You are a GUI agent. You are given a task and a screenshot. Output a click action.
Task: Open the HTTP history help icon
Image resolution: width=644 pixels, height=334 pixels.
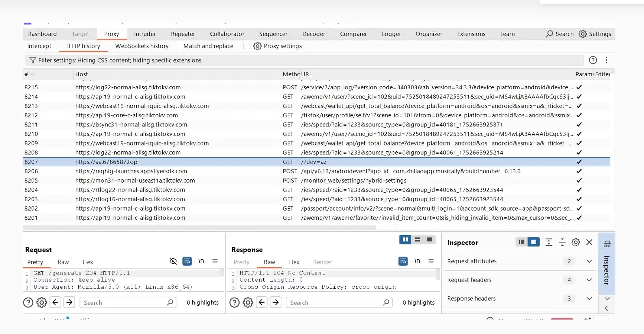coord(593,60)
